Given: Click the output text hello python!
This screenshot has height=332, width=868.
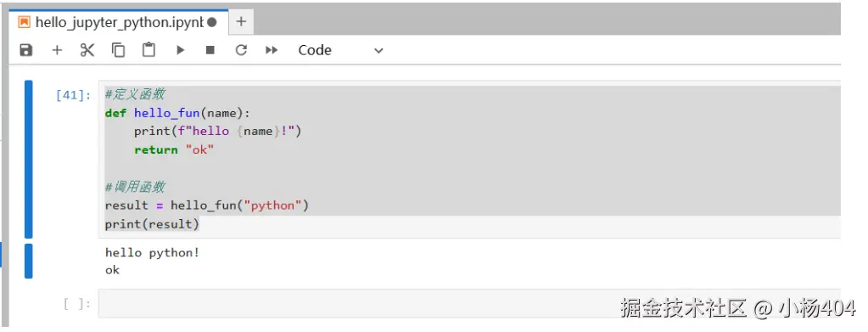Looking at the screenshot, I should (x=152, y=253).
